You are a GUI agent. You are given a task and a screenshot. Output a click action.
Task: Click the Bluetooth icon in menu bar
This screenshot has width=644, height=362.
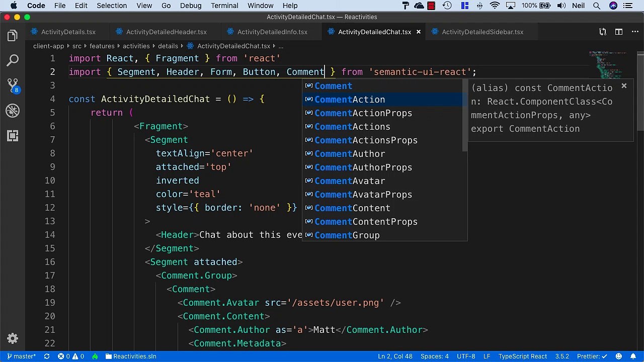tap(479, 6)
